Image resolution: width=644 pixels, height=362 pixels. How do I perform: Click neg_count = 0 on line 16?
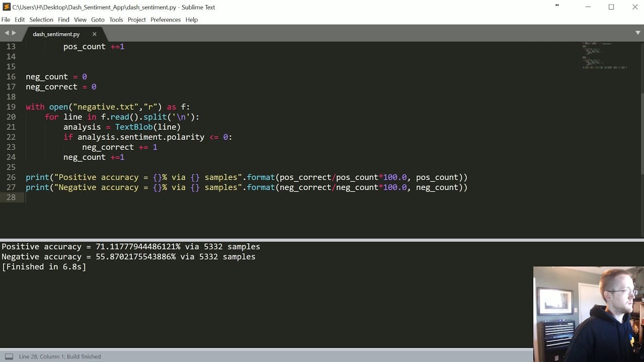tap(56, 76)
